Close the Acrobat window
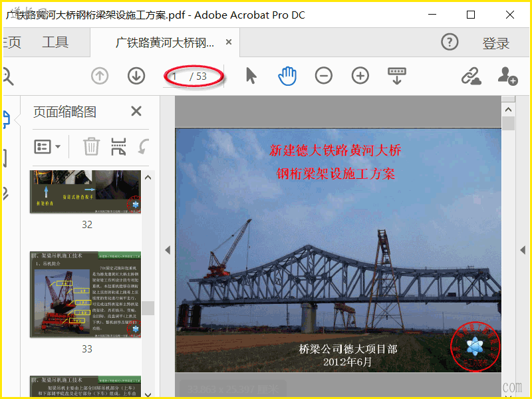Viewport: 532px width, 399px height. 510,15
